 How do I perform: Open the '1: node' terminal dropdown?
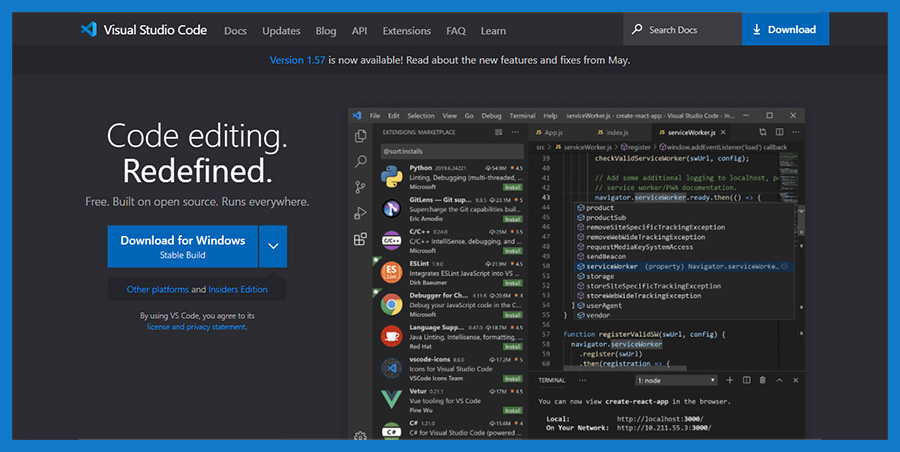tap(676, 380)
